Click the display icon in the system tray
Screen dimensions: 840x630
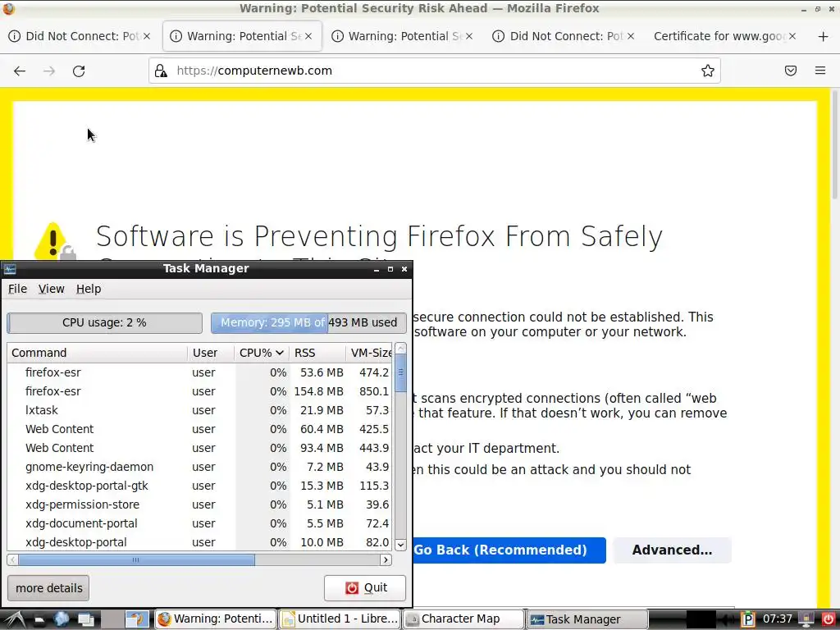tap(806, 619)
